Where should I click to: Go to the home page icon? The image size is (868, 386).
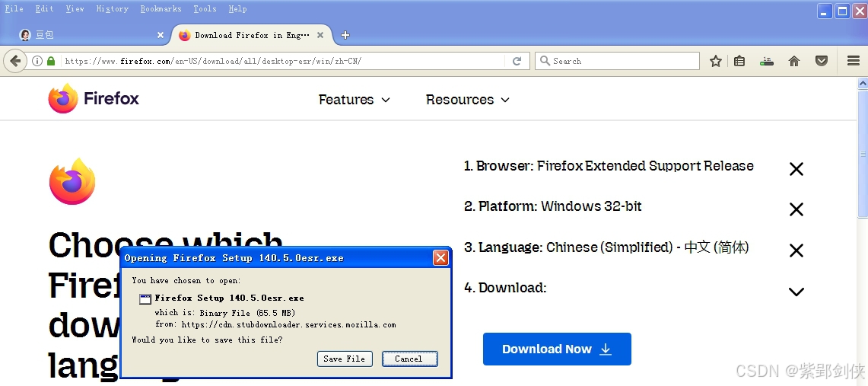click(793, 61)
